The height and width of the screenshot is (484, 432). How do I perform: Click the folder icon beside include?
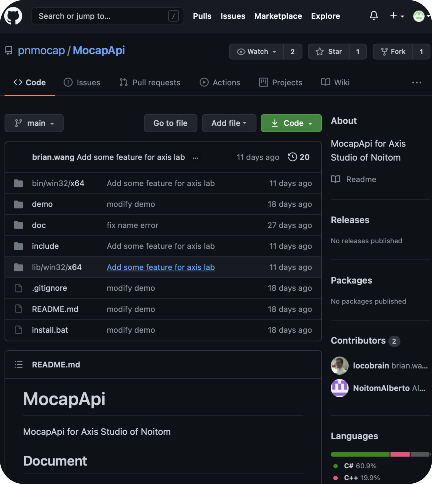pyautogui.click(x=19, y=246)
